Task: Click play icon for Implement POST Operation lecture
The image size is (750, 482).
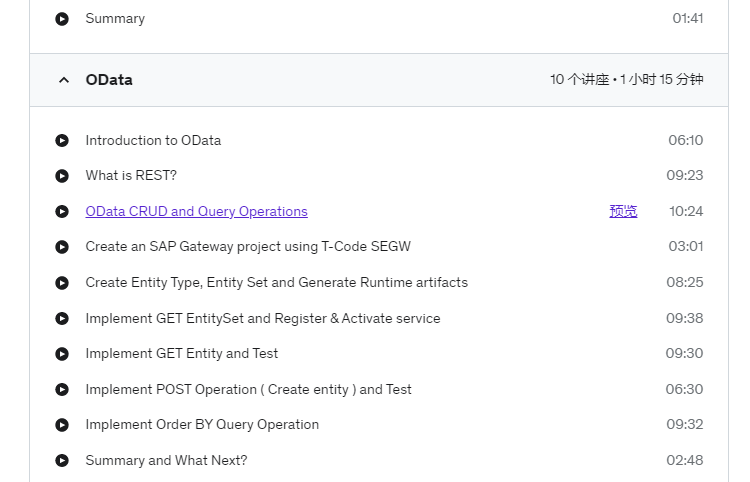Action: point(62,390)
